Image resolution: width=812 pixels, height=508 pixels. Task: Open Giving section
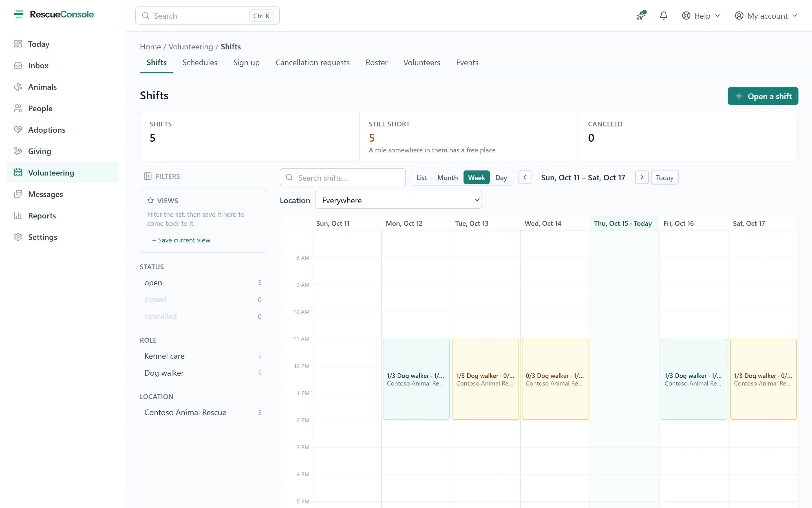pos(63,151)
